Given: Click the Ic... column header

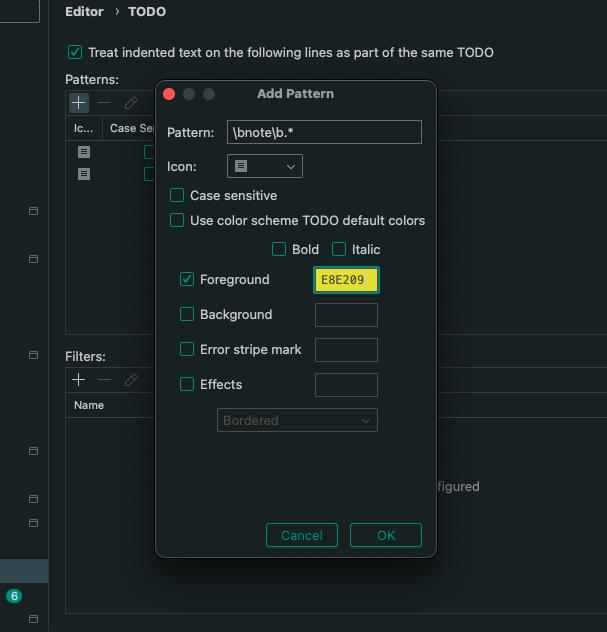Looking at the screenshot, I should point(83,128).
